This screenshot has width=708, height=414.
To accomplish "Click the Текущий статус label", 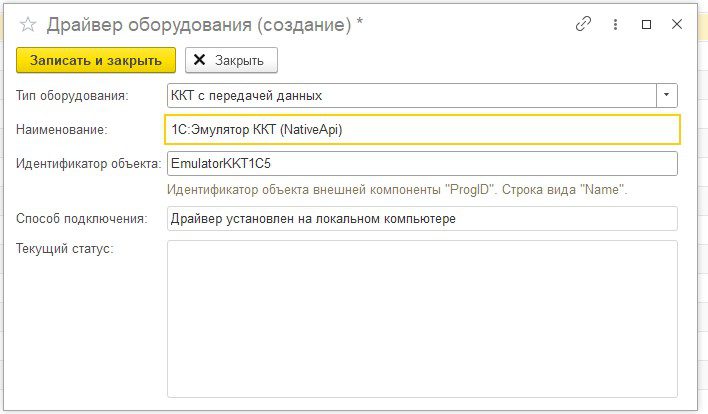I will click(x=65, y=248).
